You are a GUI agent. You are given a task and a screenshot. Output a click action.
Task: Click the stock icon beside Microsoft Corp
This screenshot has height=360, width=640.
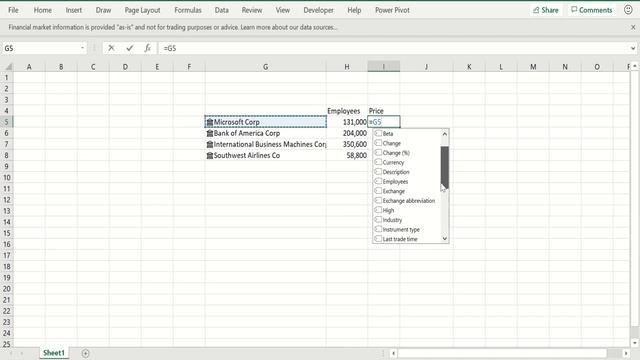pos(209,122)
